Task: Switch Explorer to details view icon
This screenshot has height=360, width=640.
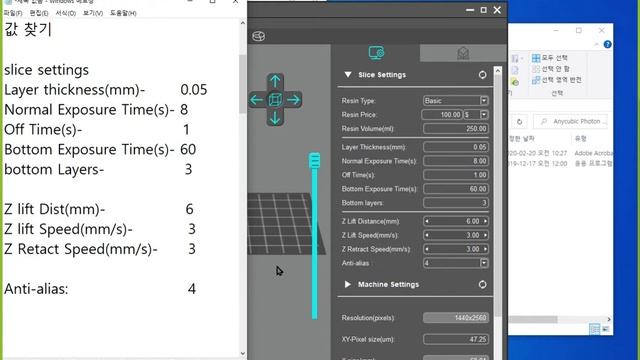Action: (595, 329)
